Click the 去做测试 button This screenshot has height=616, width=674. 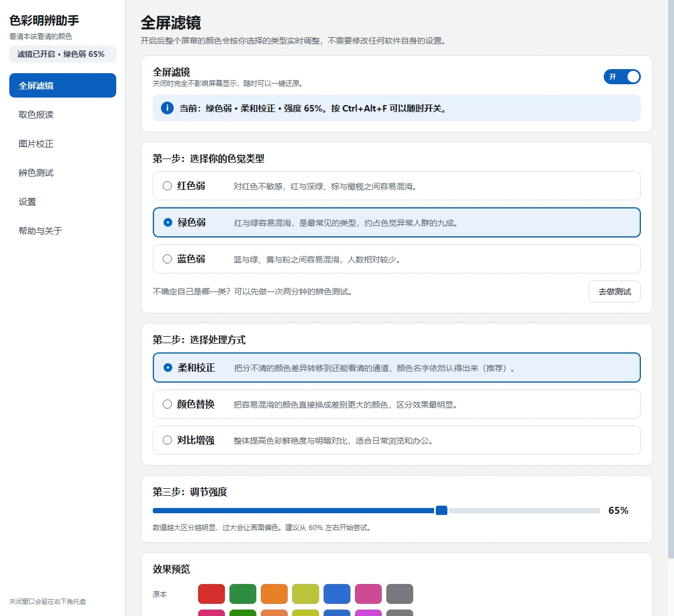tap(614, 291)
